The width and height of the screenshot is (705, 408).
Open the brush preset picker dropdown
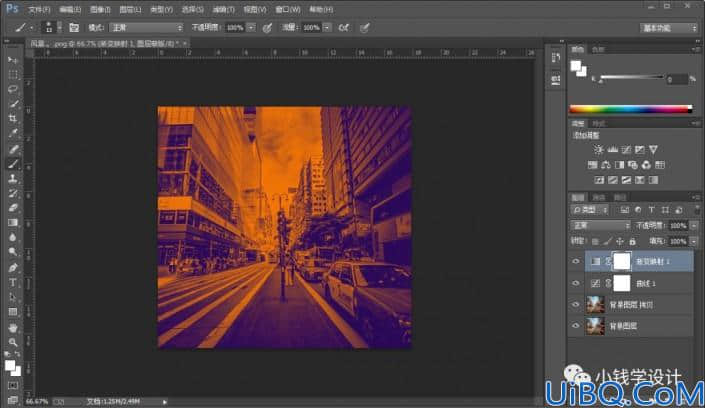tap(59, 28)
